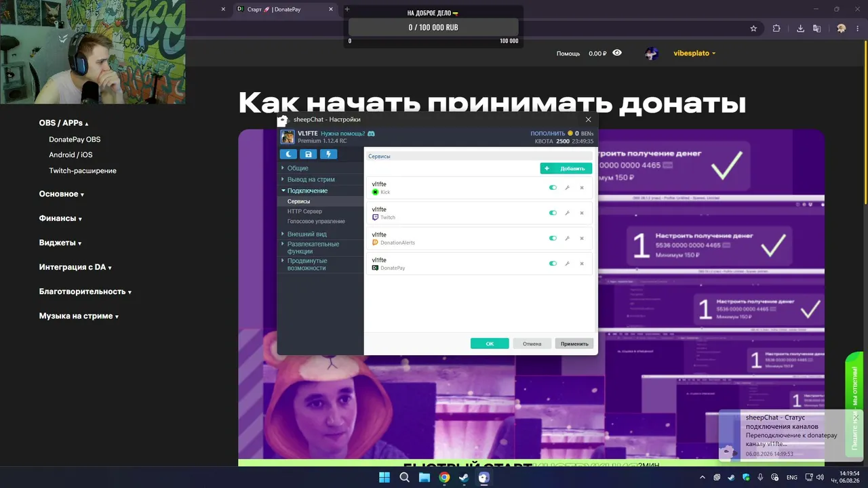This screenshot has height=488, width=868.
Task: Open DonatePay OBS in the site sidebar
Action: [x=75, y=140]
